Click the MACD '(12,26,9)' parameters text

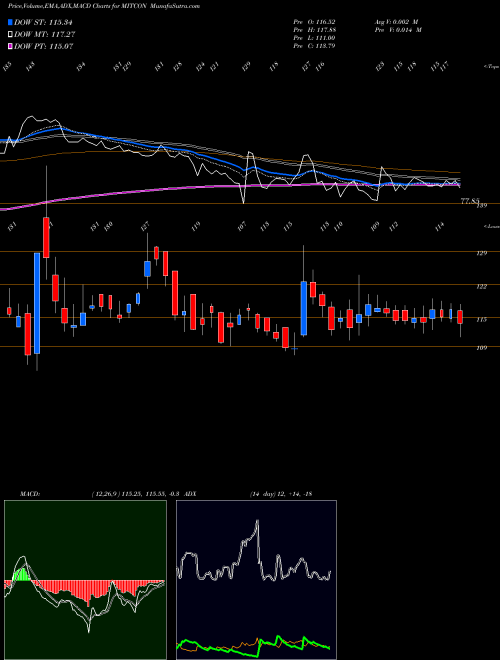105,494
